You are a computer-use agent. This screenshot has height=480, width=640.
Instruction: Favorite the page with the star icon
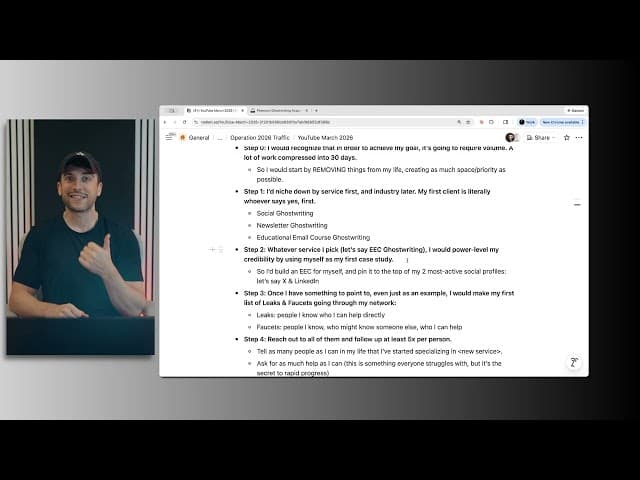[x=567, y=138]
